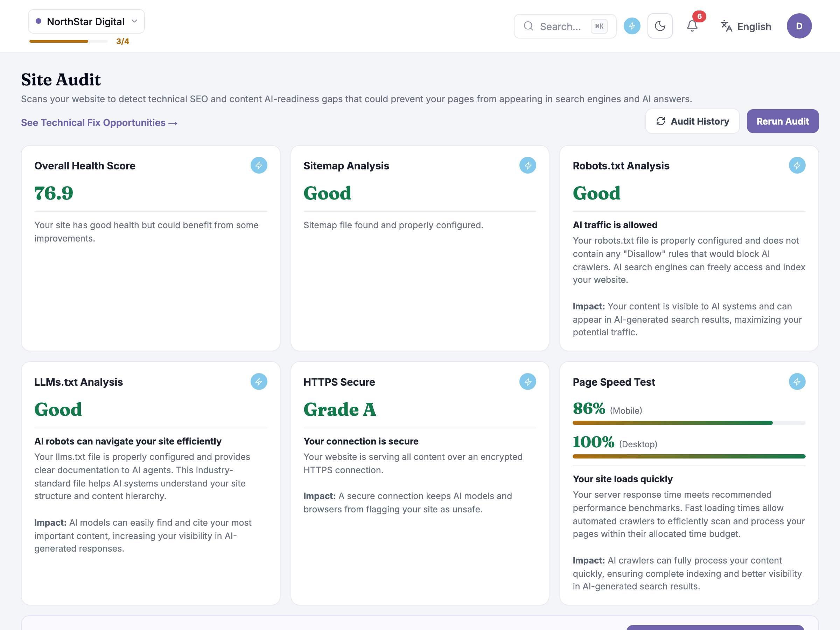Click lightning icon on Overall Health Score card
Image resolution: width=840 pixels, height=630 pixels.
259,166
